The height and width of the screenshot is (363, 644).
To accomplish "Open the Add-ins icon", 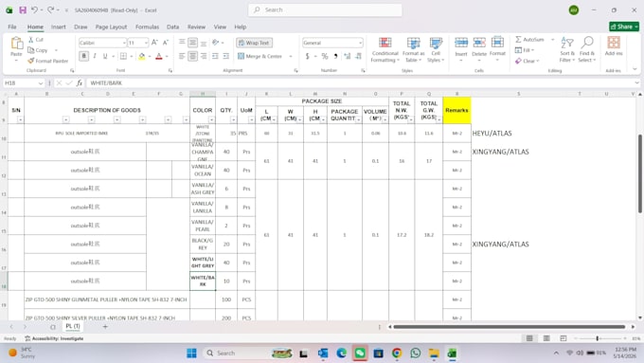I will point(614,43).
